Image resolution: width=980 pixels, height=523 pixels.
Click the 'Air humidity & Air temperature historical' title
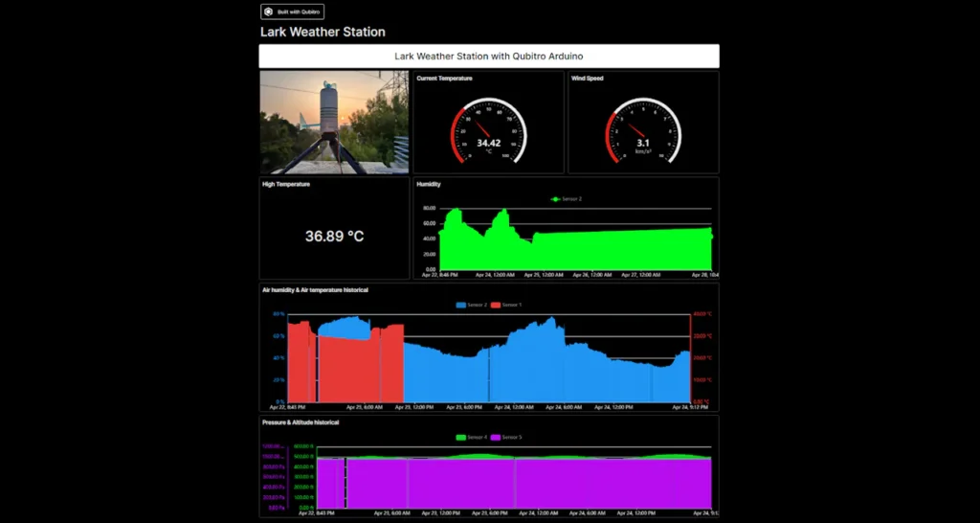tap(315, 290)
